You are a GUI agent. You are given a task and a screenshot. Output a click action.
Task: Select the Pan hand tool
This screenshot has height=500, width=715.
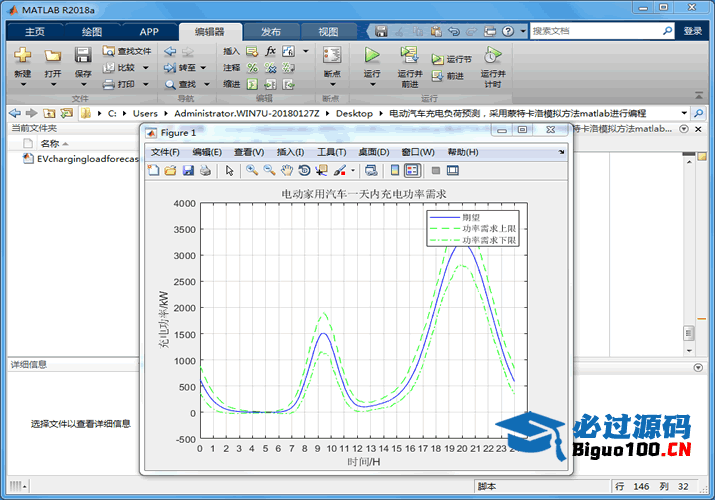tap(287, 170)
